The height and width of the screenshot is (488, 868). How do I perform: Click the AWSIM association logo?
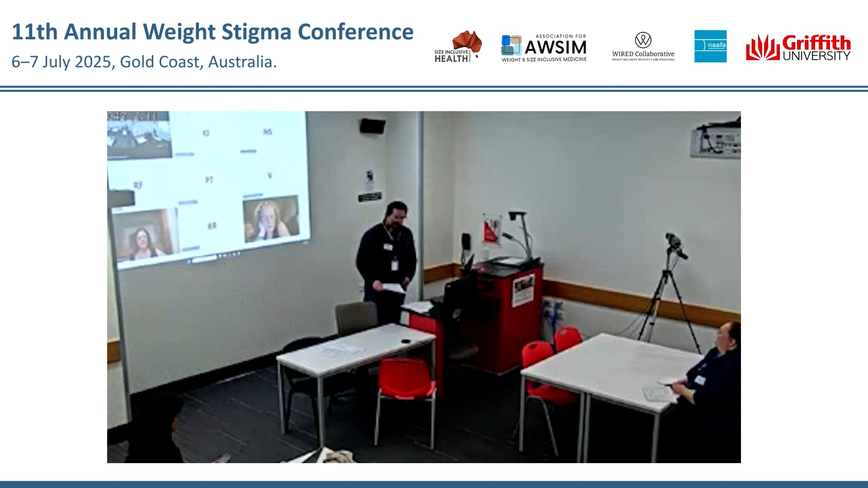tap(544, 47)
